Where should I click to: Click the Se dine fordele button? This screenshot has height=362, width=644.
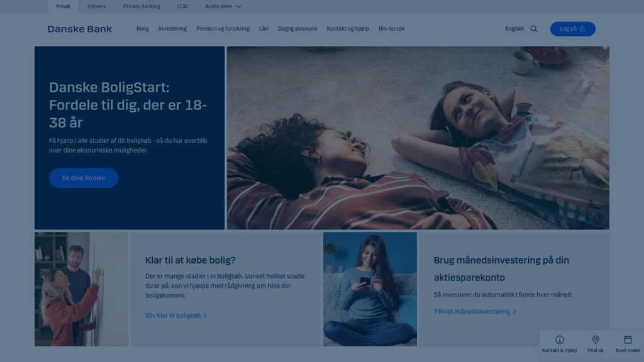coord(84,178)
